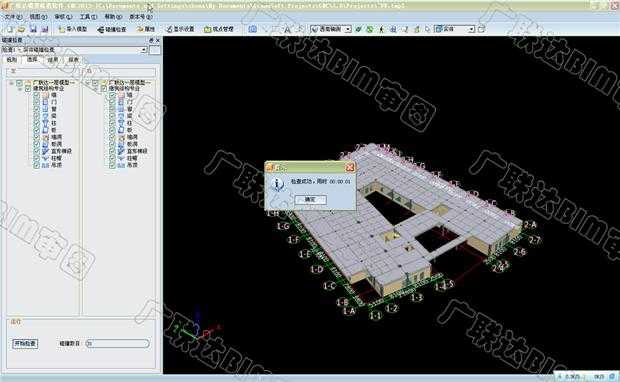
Task: Select the text annotation 'A' toolbar icon
Action: 287,29
